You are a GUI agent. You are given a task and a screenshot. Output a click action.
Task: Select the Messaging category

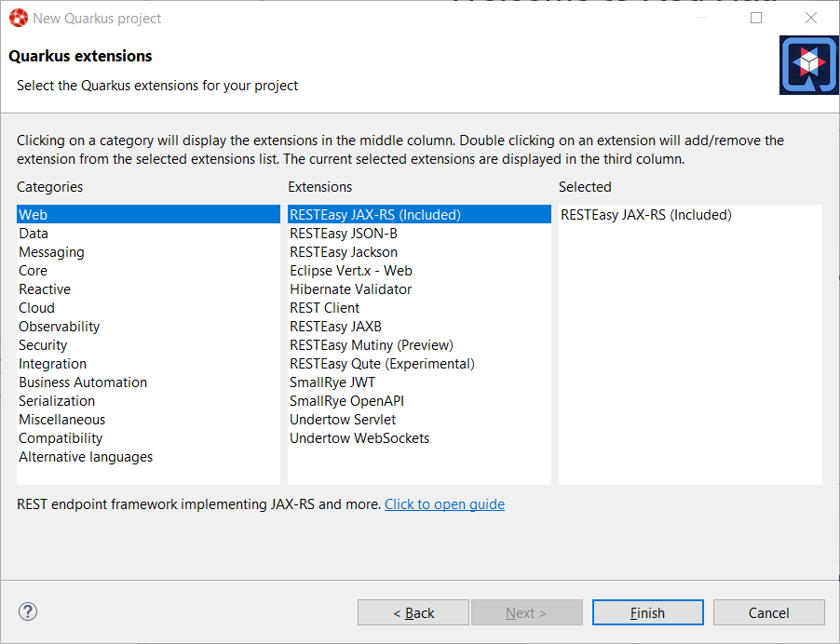coord(148,251)
